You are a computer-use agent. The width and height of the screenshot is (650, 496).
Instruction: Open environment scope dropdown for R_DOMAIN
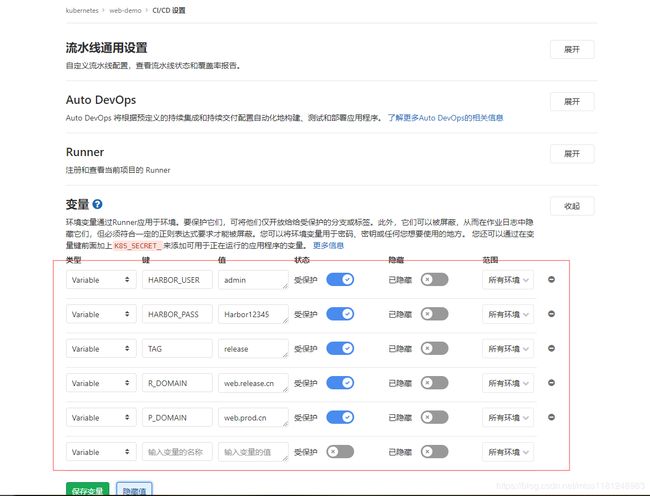click(508, 383)
